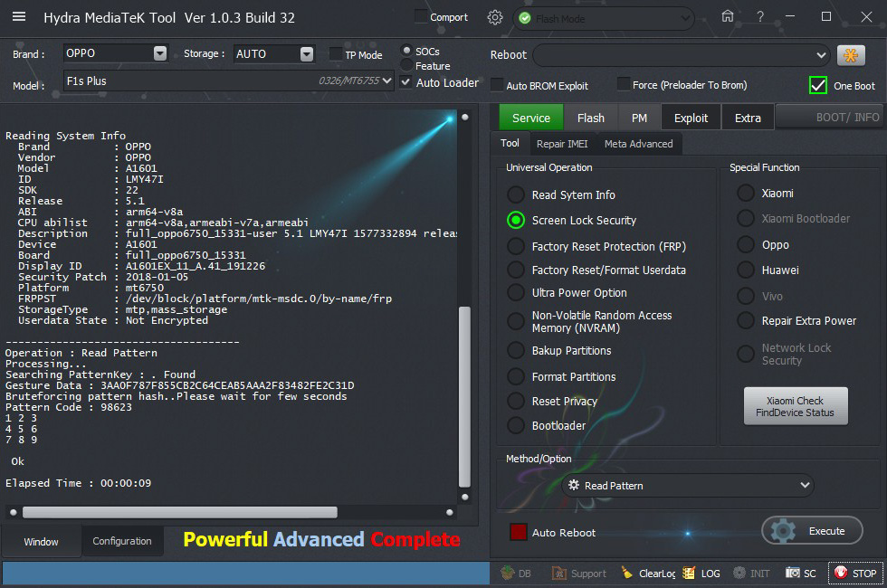Viewport: 887px width, 588px height.
Task: Select Xiaomi special function
Action: [x=746, y=193]
